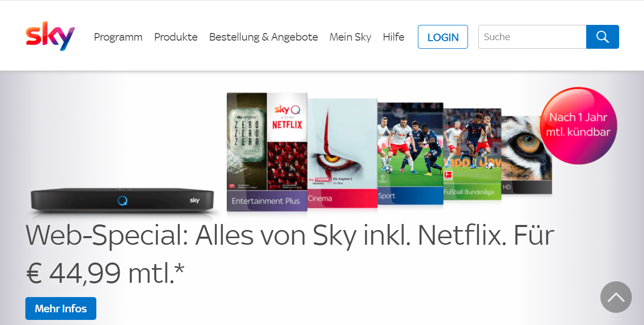Click the sky logo on the receiver box
The width and height of the screenshot is (644, 325).
tap(195, 200)
